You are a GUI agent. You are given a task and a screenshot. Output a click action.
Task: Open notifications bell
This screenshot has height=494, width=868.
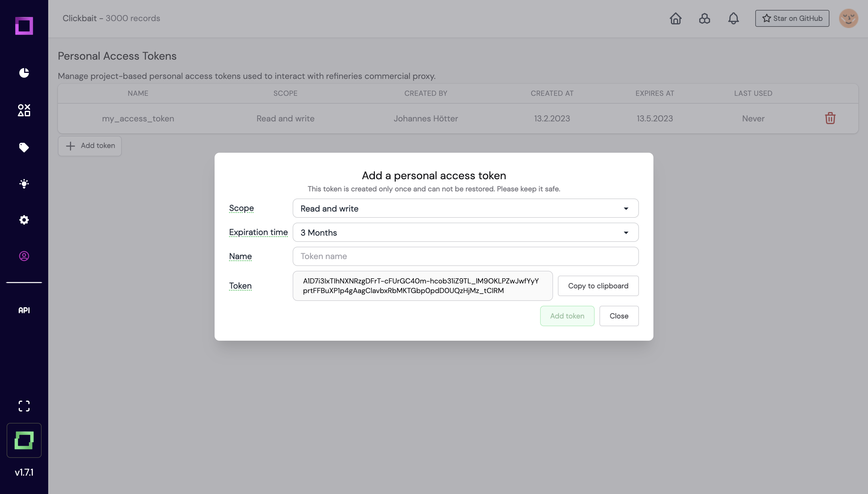point(733,18)
